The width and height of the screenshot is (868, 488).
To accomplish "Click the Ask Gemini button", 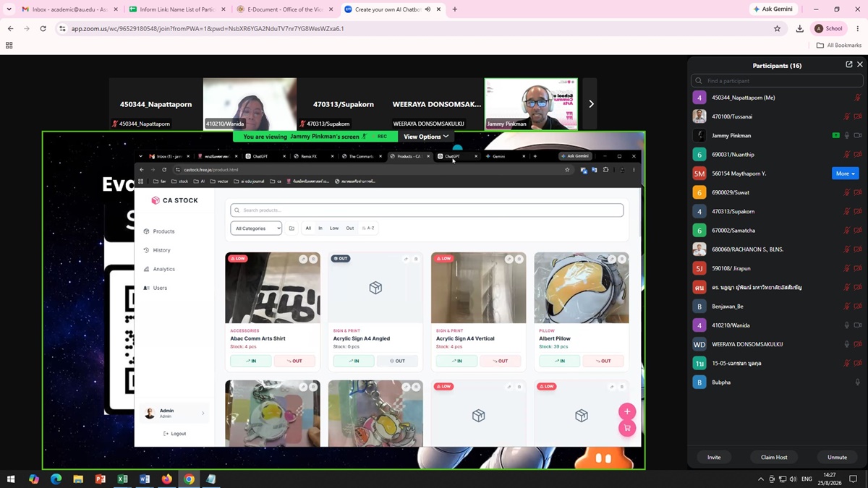I will point(773,9).
